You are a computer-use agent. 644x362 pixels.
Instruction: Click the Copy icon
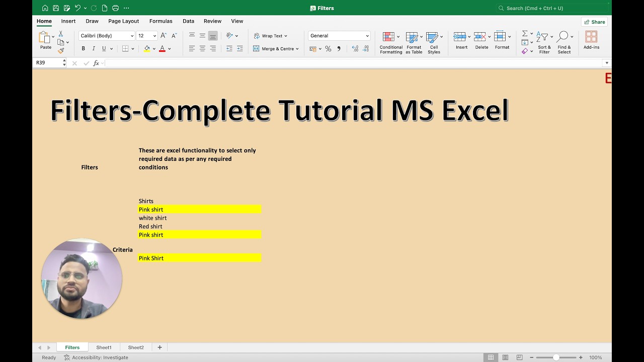60,42
